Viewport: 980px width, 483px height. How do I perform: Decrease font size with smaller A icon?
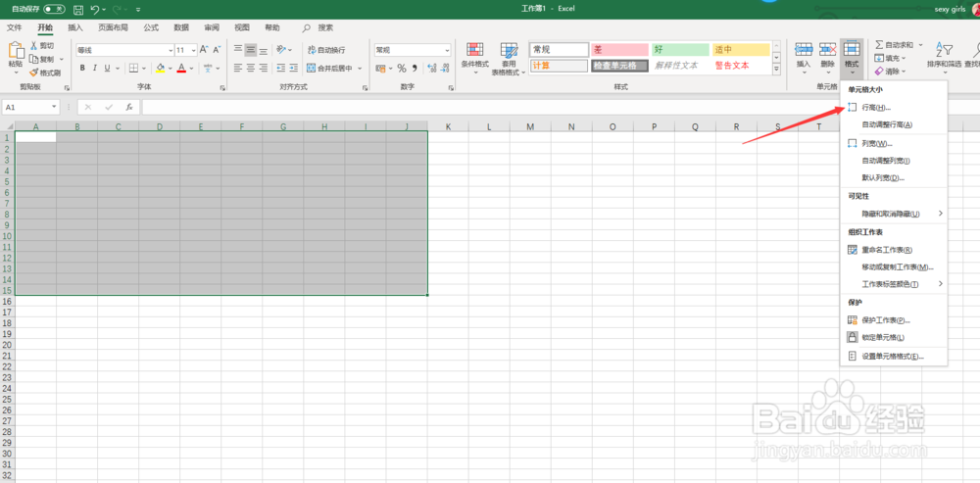[217, 50]
